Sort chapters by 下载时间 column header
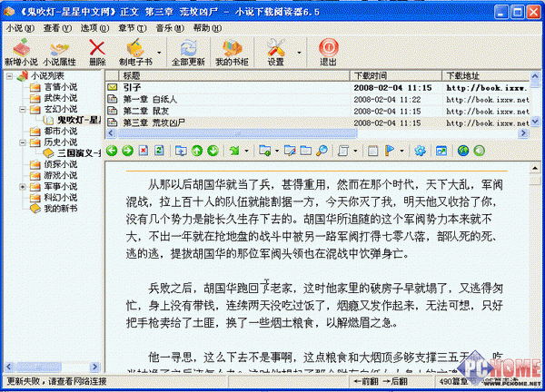 click(371, 75)
